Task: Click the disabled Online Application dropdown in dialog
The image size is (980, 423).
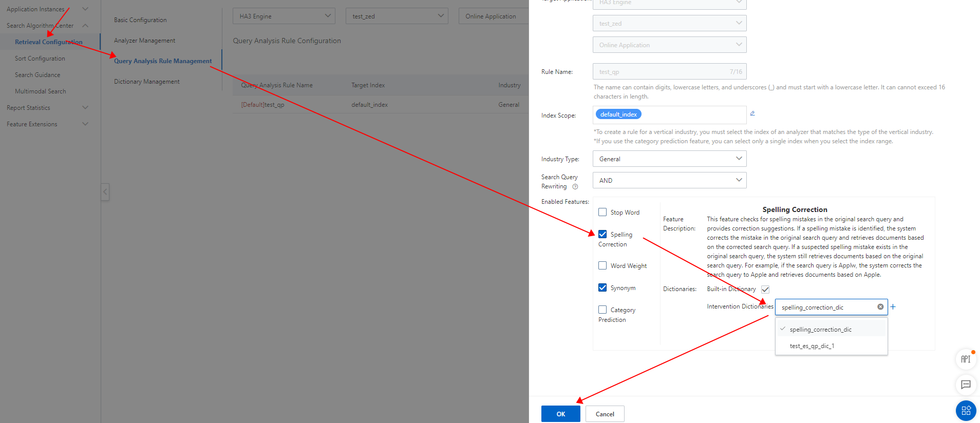Action: [x=669, y=45]
